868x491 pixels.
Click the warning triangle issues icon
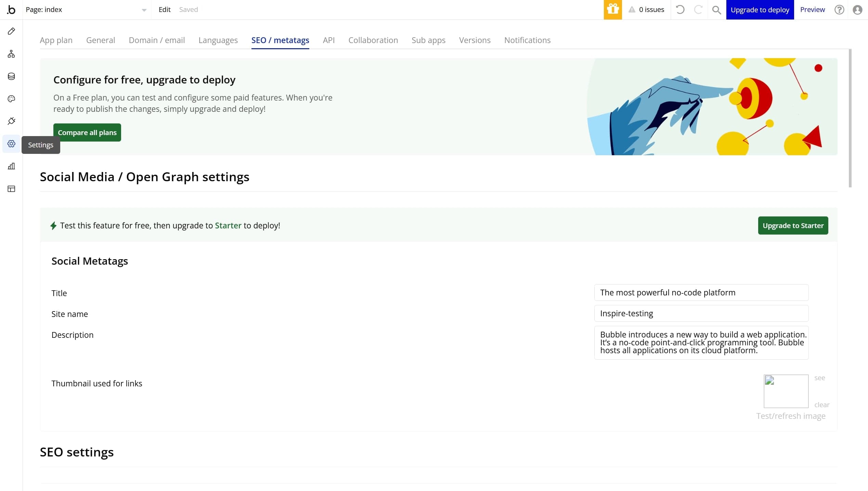click(632, 10)
